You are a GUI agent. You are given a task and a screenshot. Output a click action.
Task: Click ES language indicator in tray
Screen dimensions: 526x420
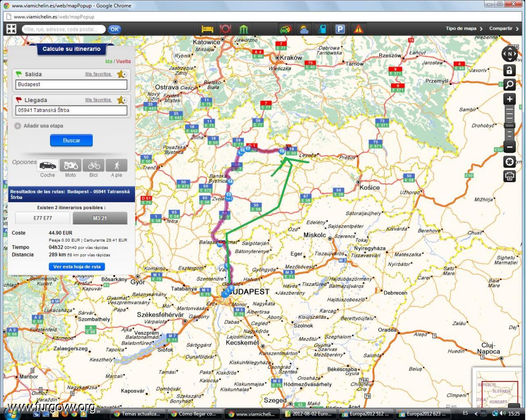465,413
